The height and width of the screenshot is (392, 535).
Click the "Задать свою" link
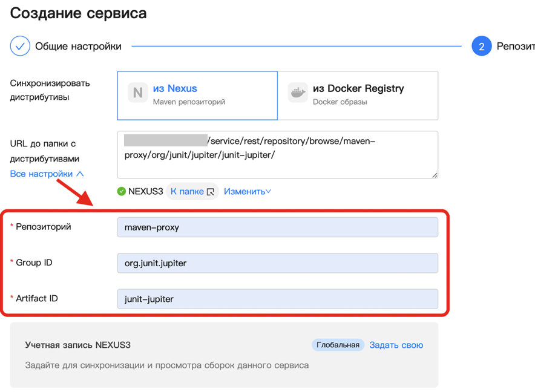click(396, 345)
